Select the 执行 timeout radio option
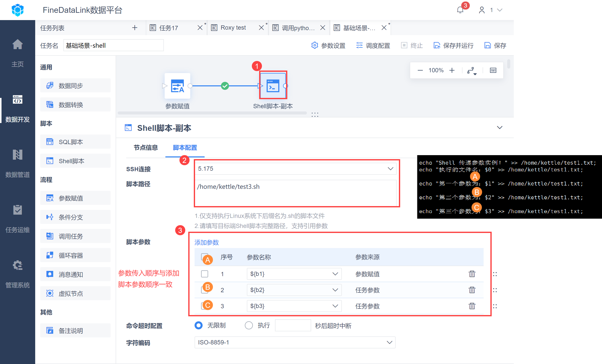 click(249, 325)
